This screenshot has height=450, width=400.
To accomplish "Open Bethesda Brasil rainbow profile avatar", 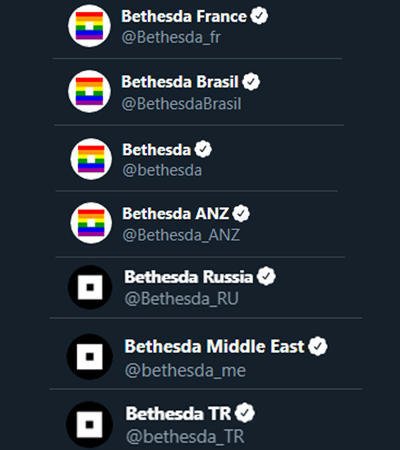I will point(89,91).
